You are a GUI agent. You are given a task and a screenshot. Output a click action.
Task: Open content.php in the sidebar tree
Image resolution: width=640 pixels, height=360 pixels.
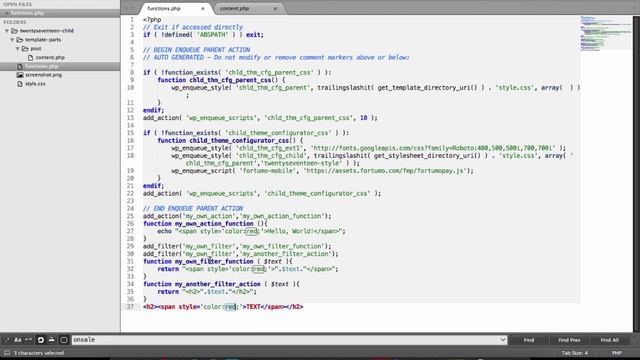50,58
